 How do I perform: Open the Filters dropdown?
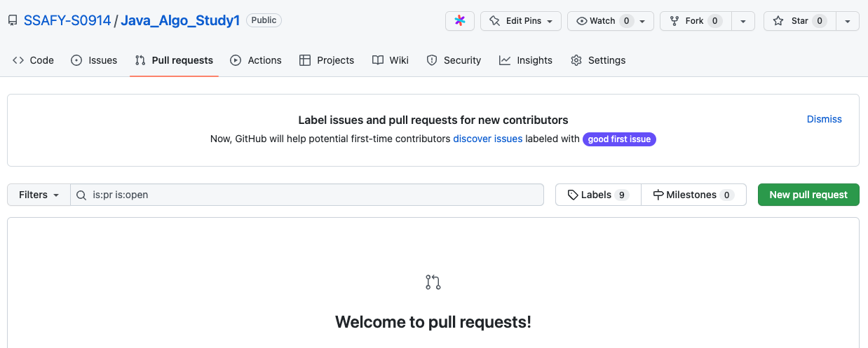pos(39,195)
